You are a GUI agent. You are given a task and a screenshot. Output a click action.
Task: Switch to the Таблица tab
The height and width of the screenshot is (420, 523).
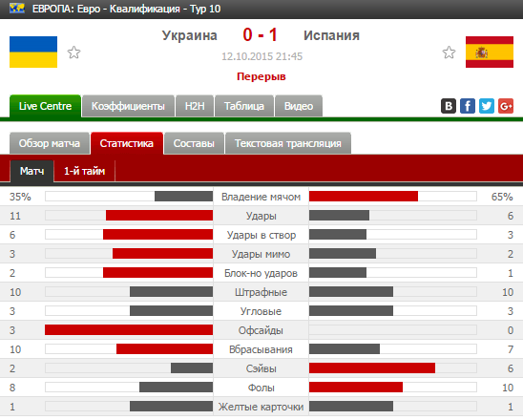244,106
